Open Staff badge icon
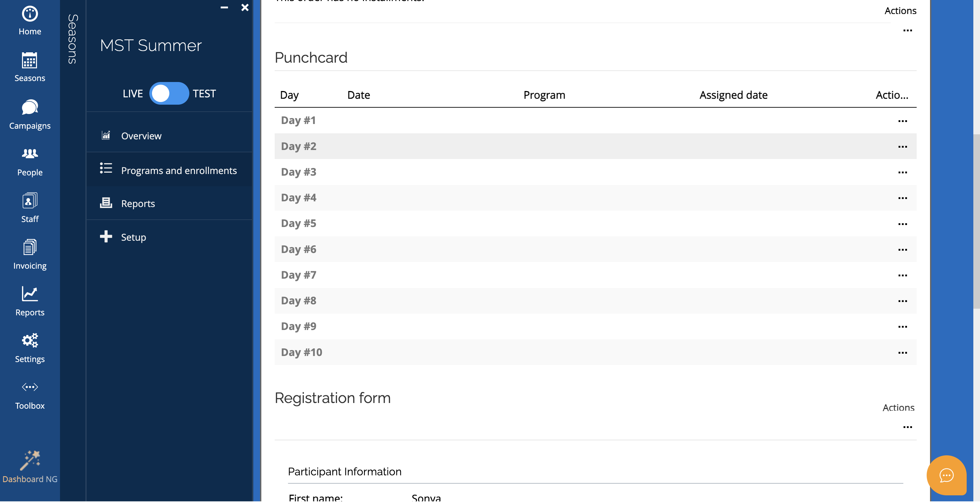 [30, 201]
